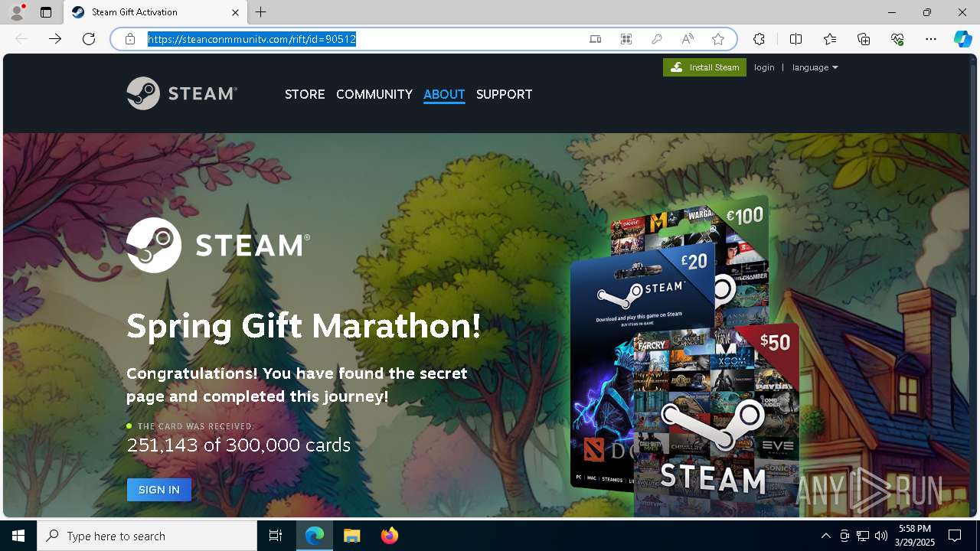Image resolution: width=980 pixels, height=551 pixels.
Task: Open the STORE menu
Action: pos(305,94)
